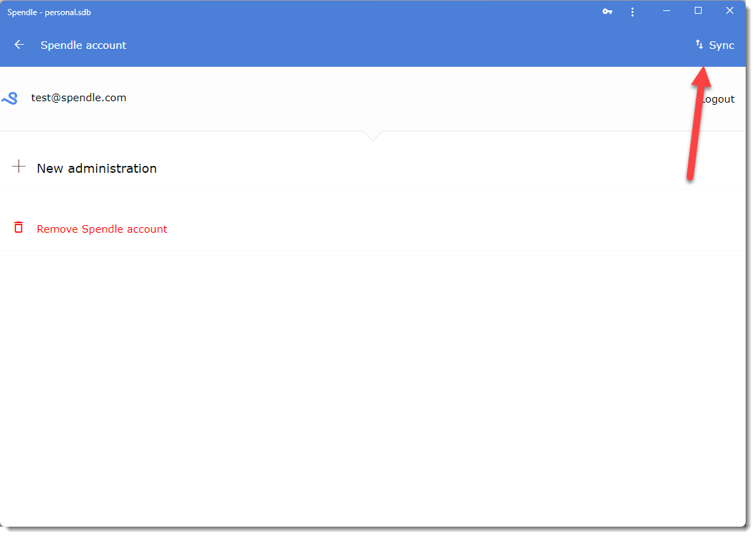
Task: Close the Spendle window
Action: point(729,10)
